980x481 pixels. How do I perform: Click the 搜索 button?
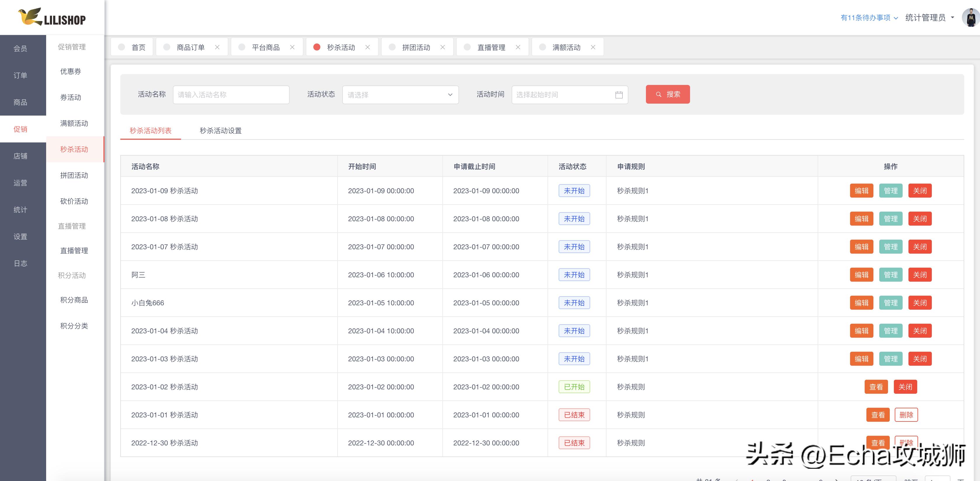point(668,94)
